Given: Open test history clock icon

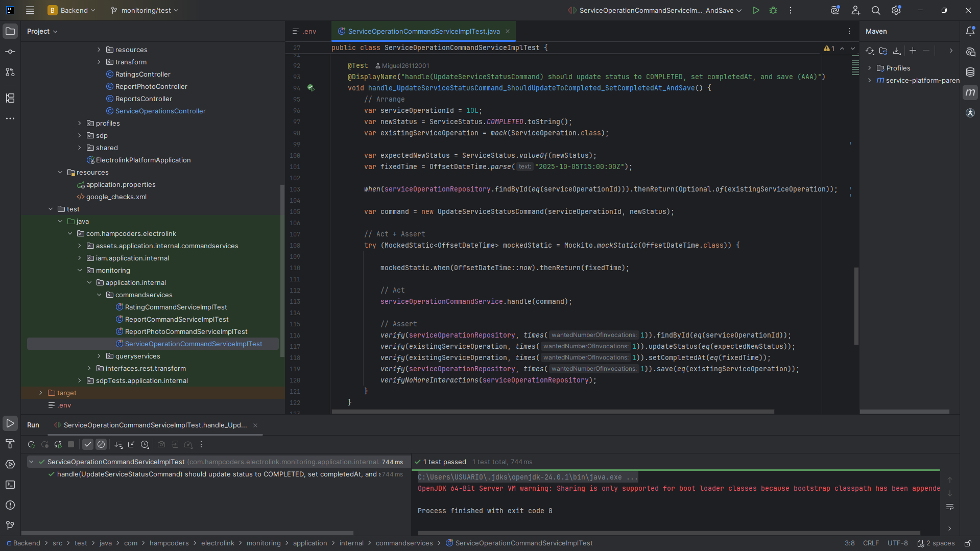Looking at the screenshot, I should click(x=145, y=445).
